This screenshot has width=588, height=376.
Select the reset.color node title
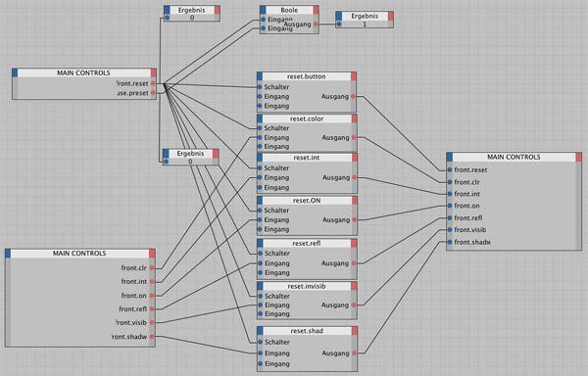(307, 118)
